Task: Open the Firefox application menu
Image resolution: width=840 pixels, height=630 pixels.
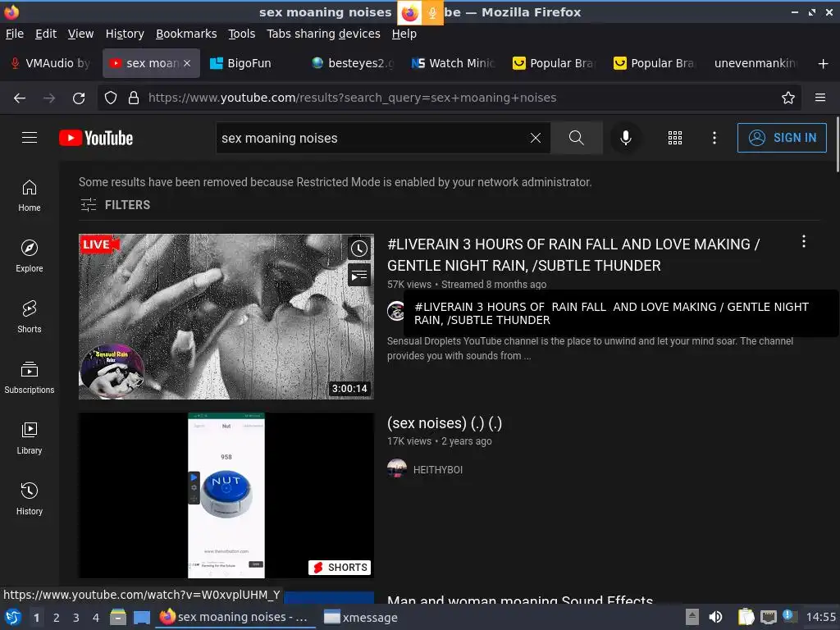Action: 820,98
